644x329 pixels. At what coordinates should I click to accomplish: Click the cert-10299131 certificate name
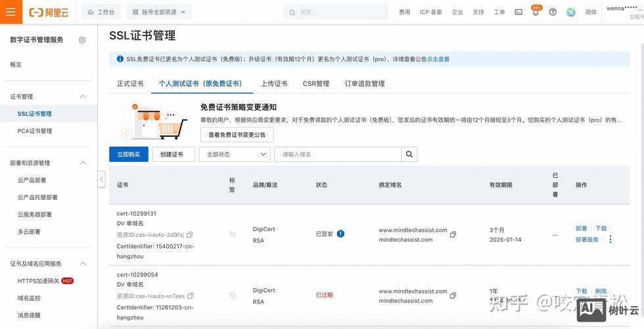(x=137, y=213)
